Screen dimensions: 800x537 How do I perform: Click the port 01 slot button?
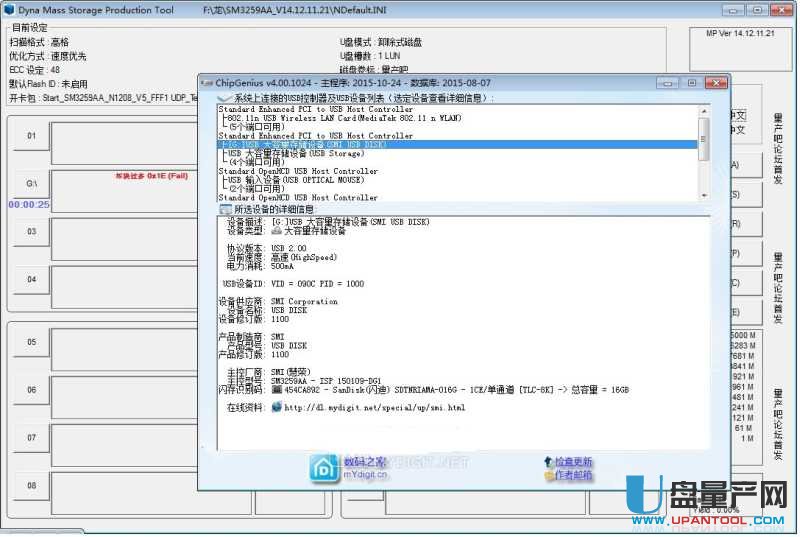click(31, 136)
